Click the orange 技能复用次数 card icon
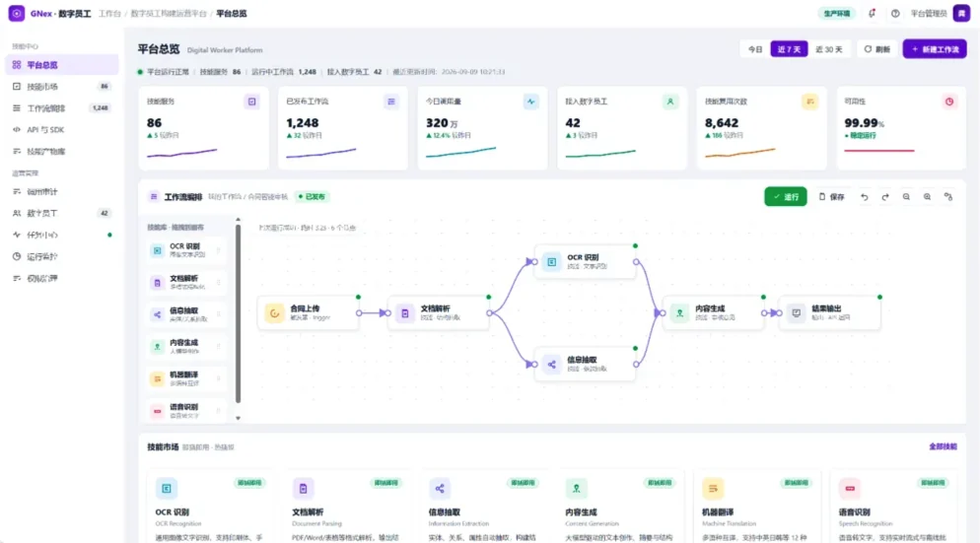The height and width of the screenshot is (543, 980). [x=810, y=102]
